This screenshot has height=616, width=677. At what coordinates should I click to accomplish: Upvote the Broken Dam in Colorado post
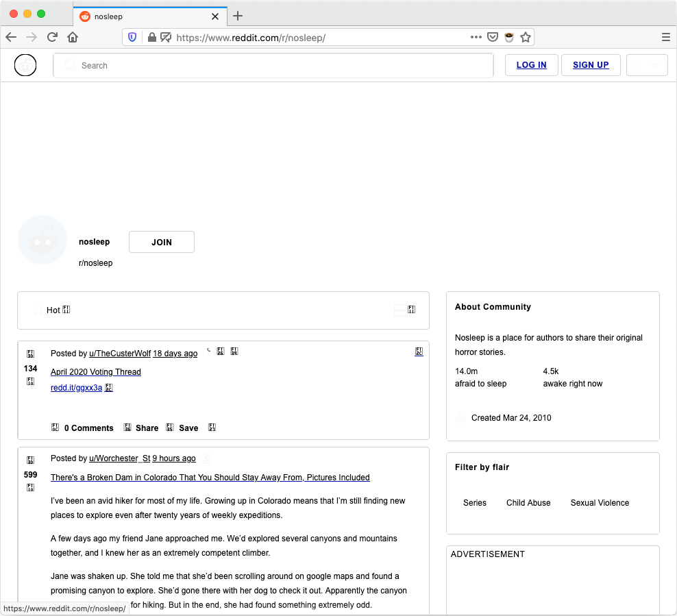click(x=30, y=460)
